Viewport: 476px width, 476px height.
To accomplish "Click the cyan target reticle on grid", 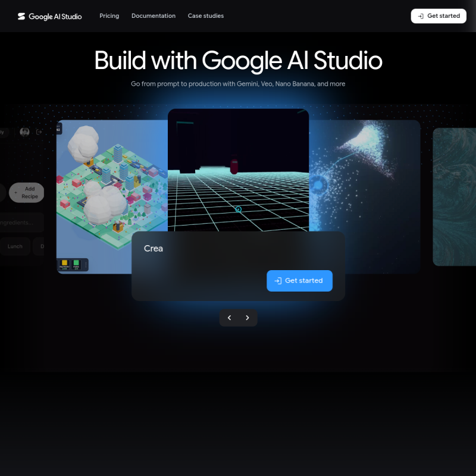I will (x=239, y=209).
